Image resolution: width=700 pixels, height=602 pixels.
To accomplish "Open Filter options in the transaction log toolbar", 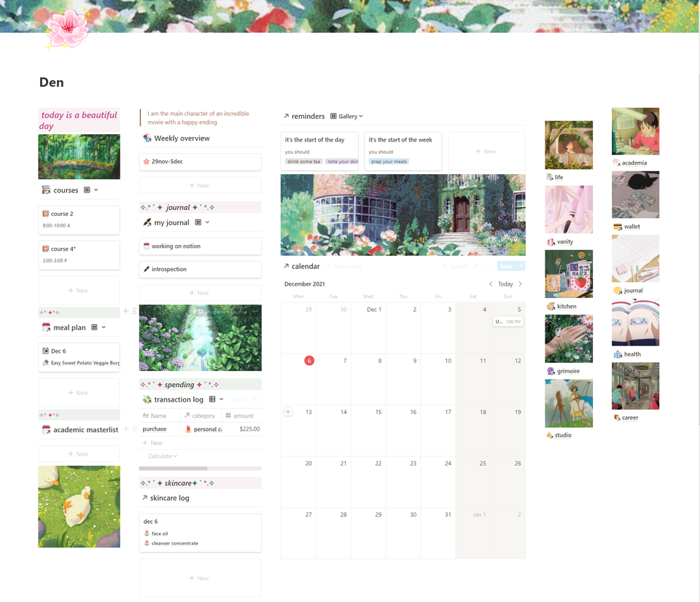I will point(238,399).
